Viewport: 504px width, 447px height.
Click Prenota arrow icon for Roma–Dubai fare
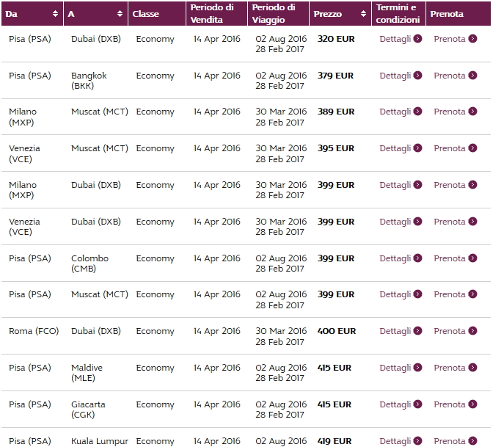[x=472, y=331]
